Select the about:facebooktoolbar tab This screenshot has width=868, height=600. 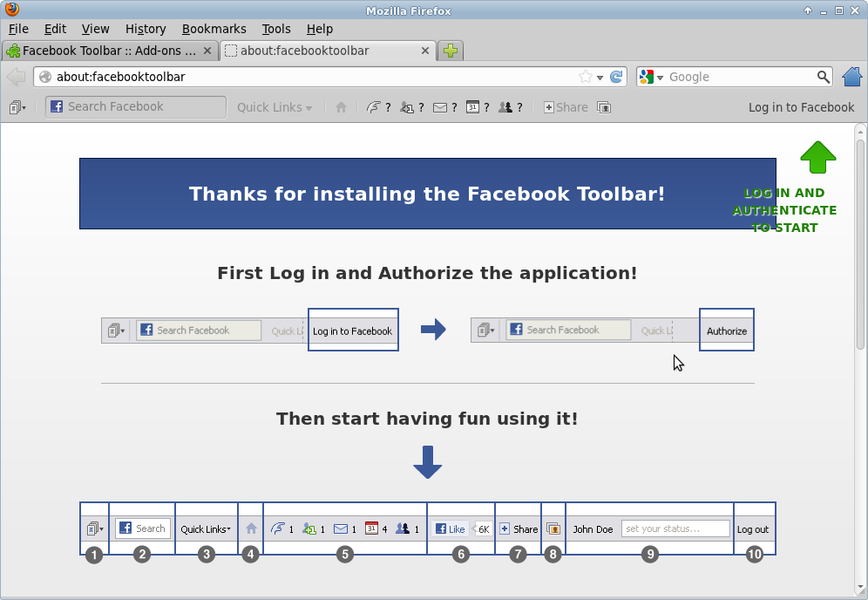pyautogui.click(x=327, y=51)
